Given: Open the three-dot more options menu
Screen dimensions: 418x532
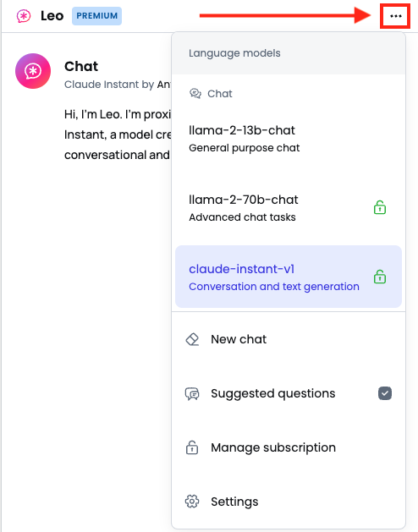Looking at the screenshot, I should [396, 16].
